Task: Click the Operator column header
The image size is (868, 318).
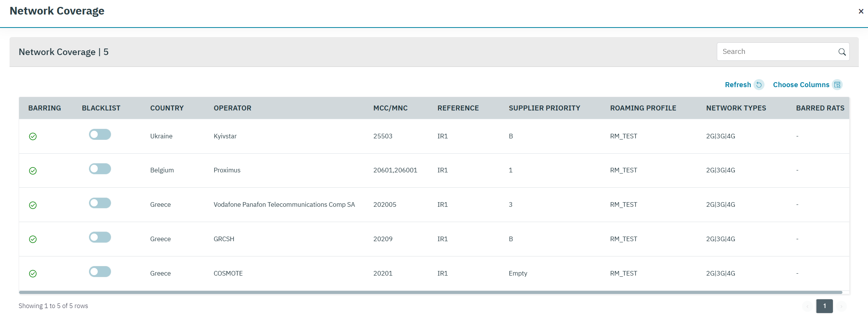Action: (232, 108)
